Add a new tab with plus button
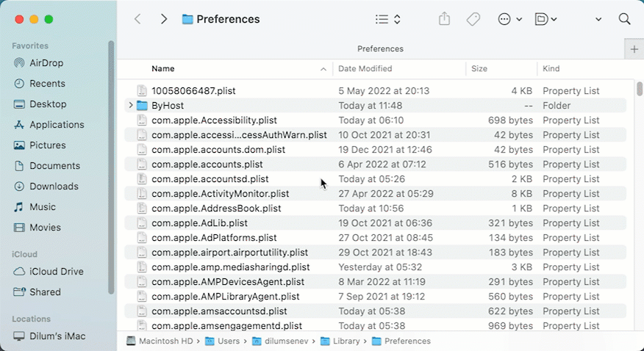The width and height of the screenshot is (644, 351). pyautogui.click(x=634, y=48)
